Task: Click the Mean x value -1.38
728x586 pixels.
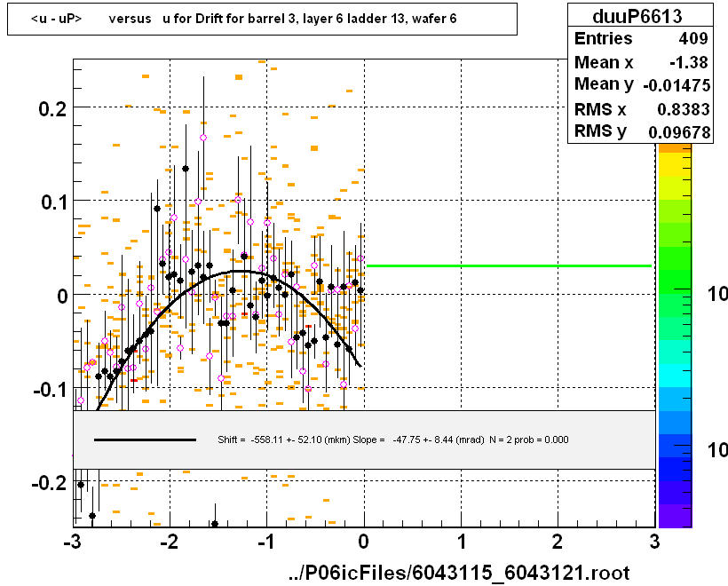Action: [689, 62]
